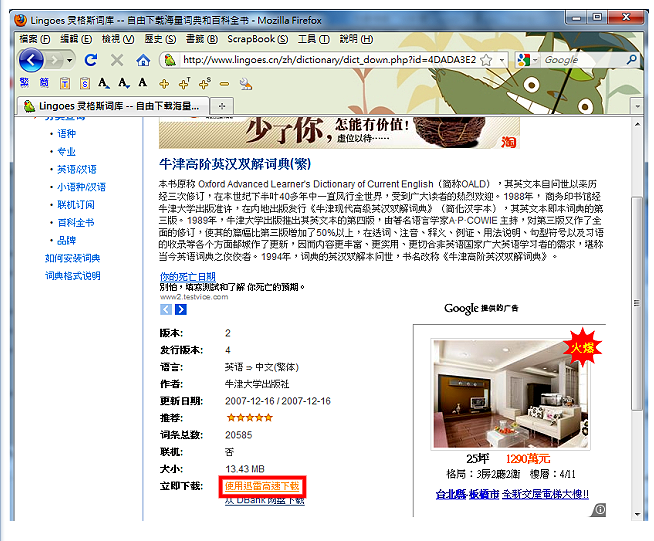Open the 百科全书 sidebar link
The image size is (654, 541).
click(76, 223)
